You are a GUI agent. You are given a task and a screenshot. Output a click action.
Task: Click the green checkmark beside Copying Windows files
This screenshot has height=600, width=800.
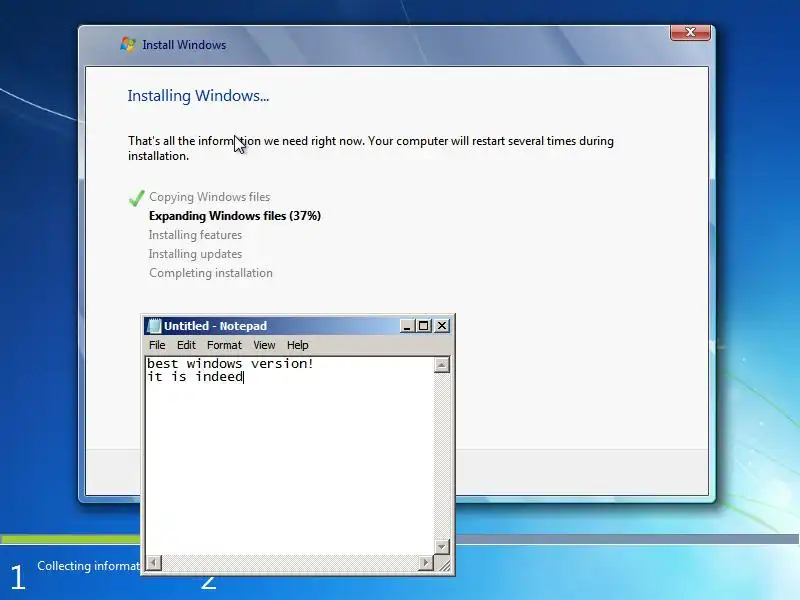[x=136, y=198]
